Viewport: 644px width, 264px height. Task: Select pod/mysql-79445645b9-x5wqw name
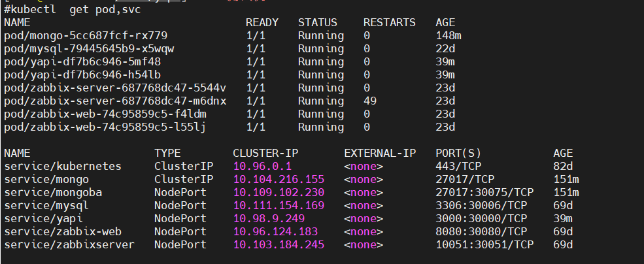(x=89, y=49)
